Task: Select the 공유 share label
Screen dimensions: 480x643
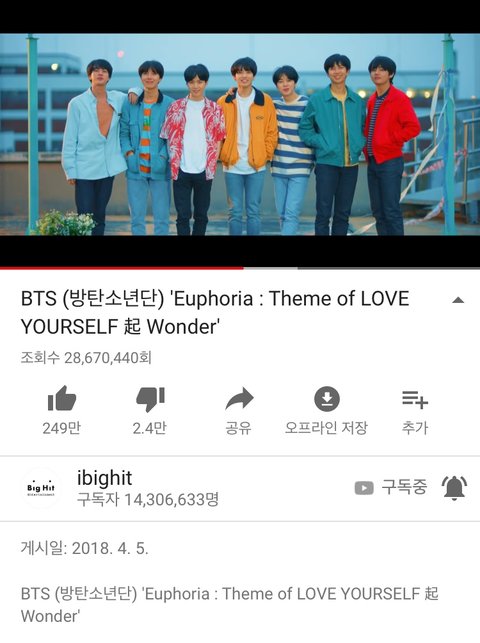Action: pyautogui.click(x=239, y=428)
